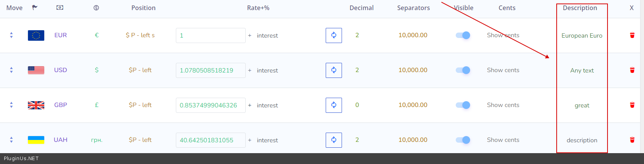This screenshot has width=644, height=164.
Task: Open the GBP decimal count dropdown
Action: [357, 105]
